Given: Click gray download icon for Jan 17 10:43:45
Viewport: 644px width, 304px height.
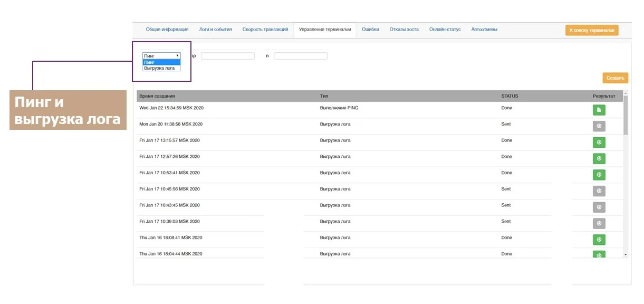Looking at the screenshot, I should click(x=599, y=207).
